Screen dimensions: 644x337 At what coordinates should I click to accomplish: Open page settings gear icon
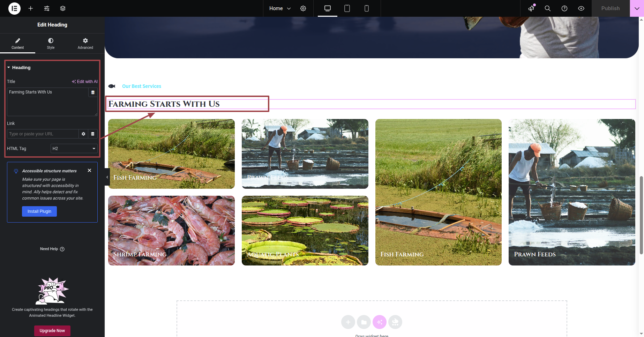coord(303,8)
